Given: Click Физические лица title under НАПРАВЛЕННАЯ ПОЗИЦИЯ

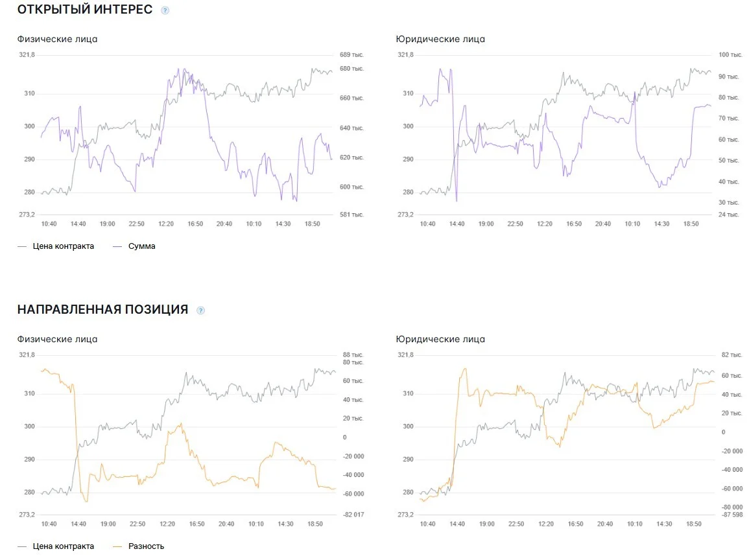Looking at the screenshot, I should coord(57,339).
